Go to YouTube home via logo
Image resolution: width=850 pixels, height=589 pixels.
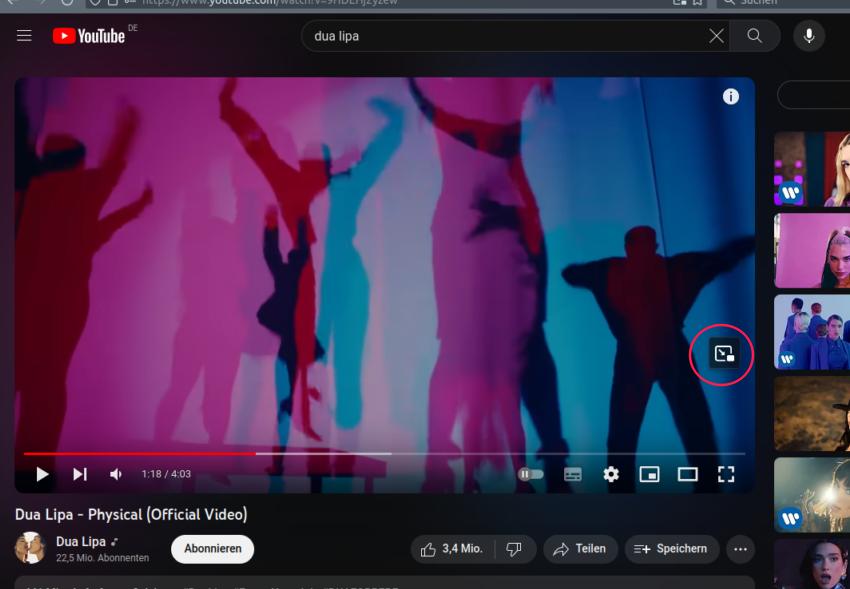[89, 36]
